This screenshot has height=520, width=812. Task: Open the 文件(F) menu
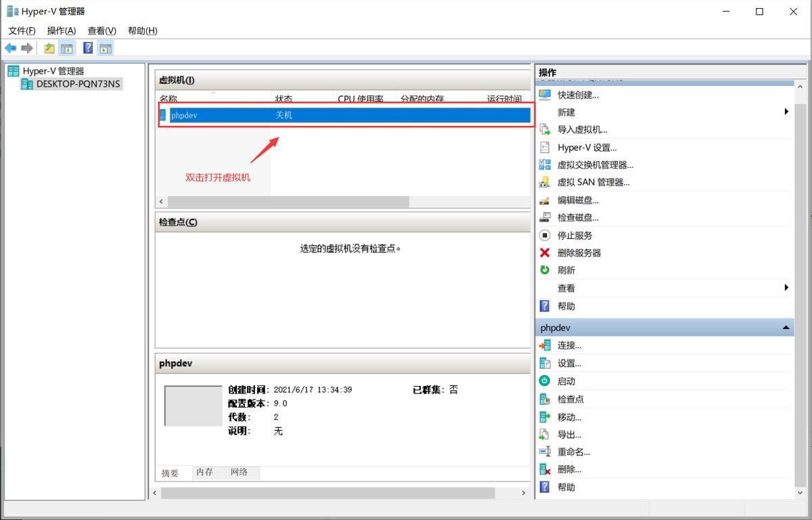click(x=21, y=30)
